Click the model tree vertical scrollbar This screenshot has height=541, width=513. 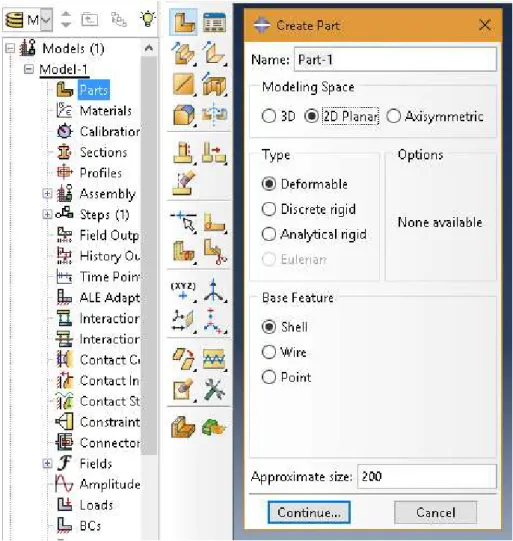coord(149,255)
